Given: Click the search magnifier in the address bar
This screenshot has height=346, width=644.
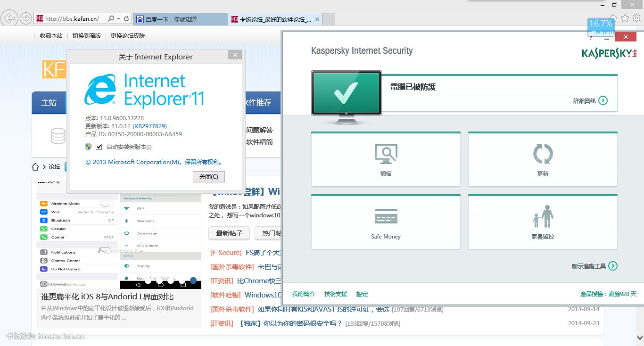Looking at the screenshot, I should (x=111, y=19).
